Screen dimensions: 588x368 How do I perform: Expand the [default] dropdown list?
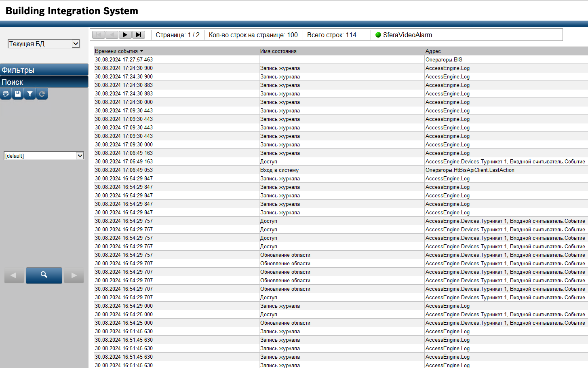coord(80,156)
